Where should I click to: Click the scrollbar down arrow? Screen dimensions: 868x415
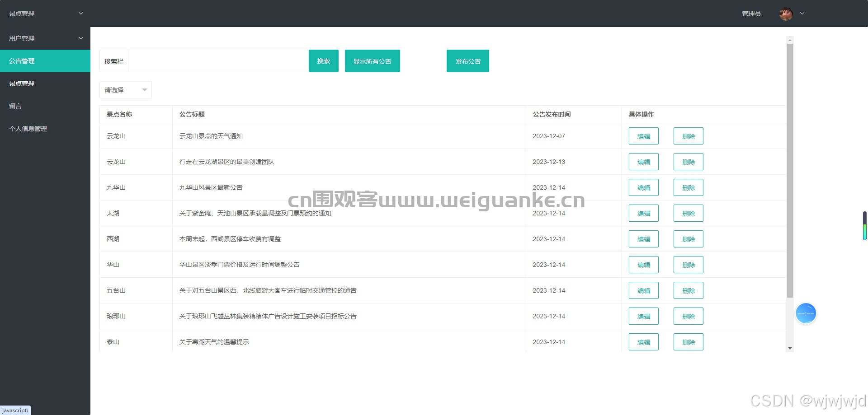(x=790, y=348)
